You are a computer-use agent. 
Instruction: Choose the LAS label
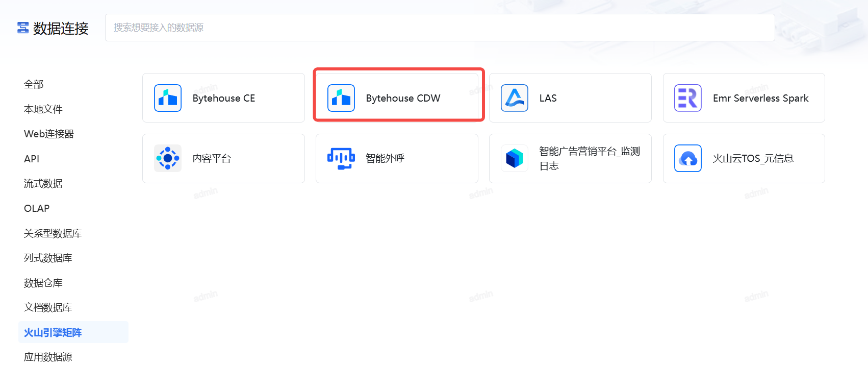(548, 98)
